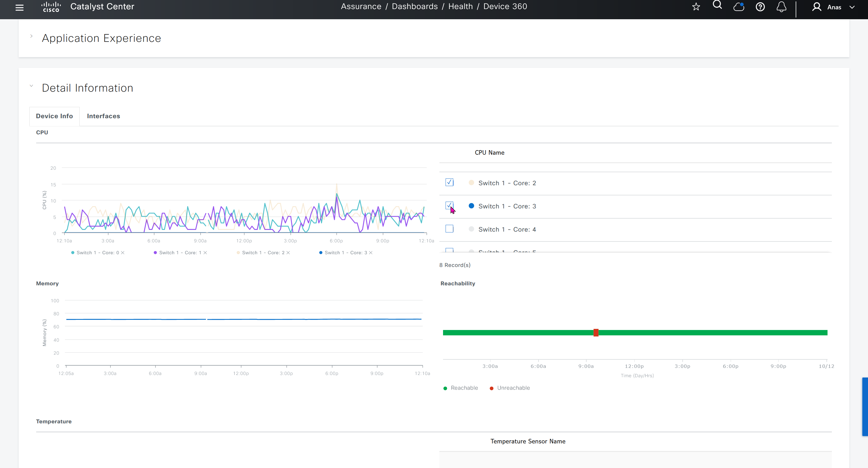Image resolution: width=868 pixels, height=468 pixels.
Task: Open the hamburger navigation menu
Action: click(19, 7)
